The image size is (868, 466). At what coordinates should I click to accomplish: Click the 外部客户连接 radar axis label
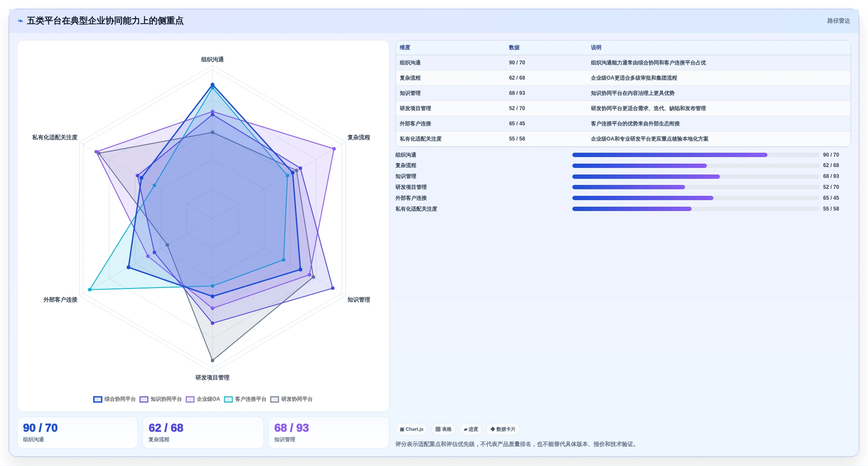pyautogui.click(x=61, y=300)
